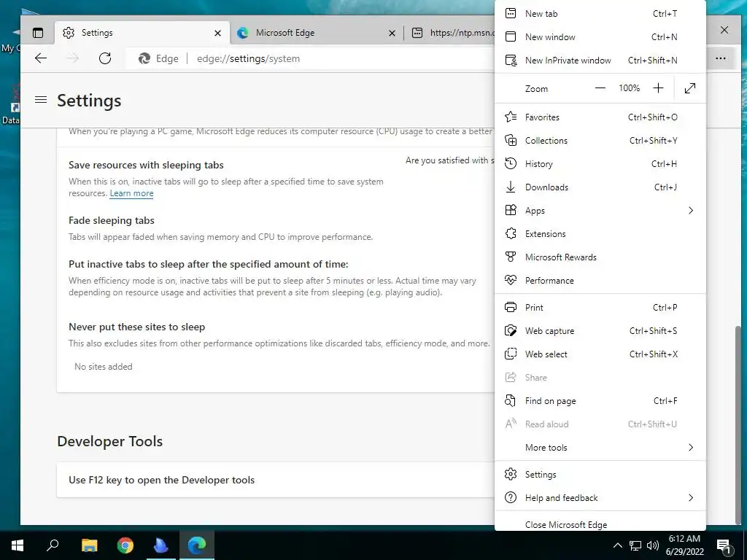
Task: Click the Print printer icon
Action: (510, 307)
